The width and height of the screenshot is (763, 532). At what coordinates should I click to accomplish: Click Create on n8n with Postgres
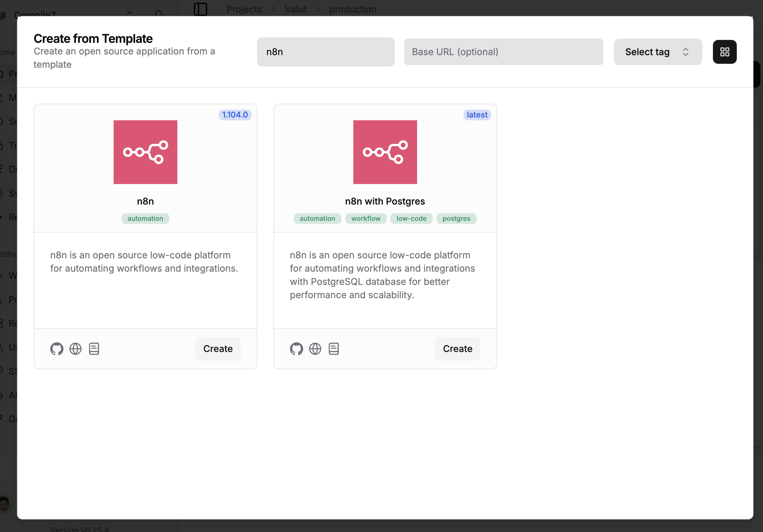tap(457, 349)
